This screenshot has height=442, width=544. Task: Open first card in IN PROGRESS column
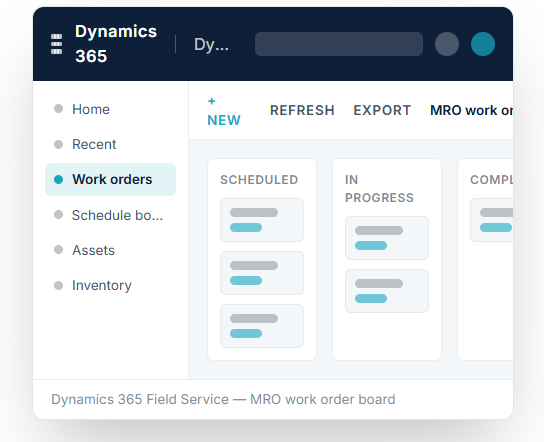(x=387, y=238)
